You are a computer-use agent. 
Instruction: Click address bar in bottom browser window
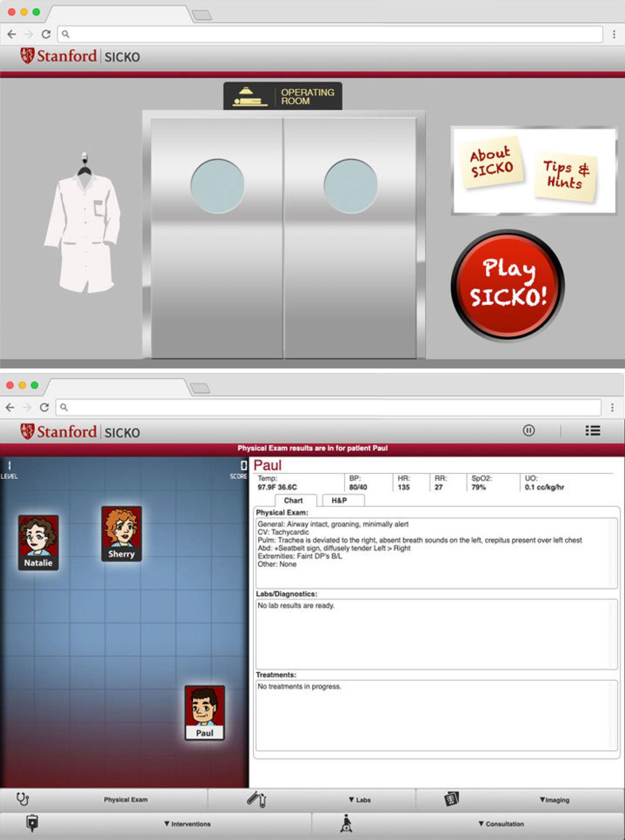[x=329, y=407]
